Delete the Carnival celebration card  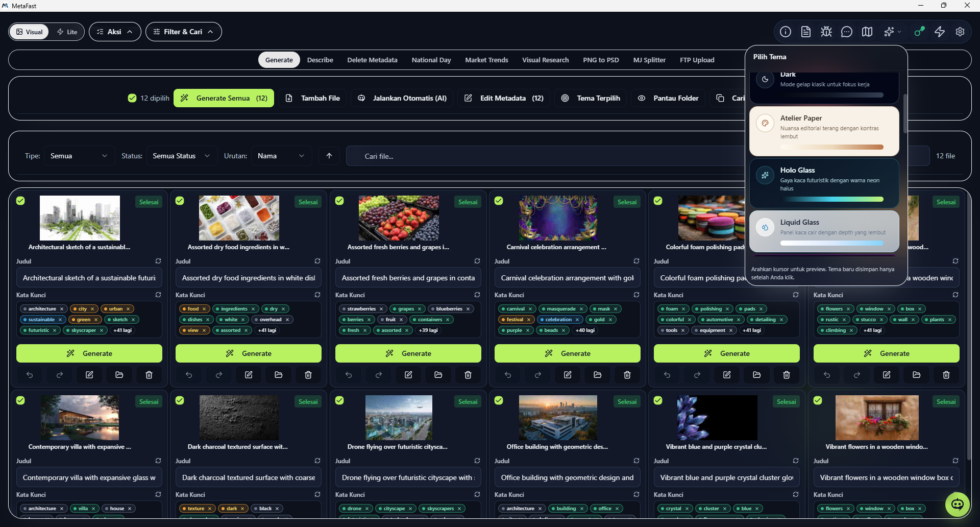point(627,375)
